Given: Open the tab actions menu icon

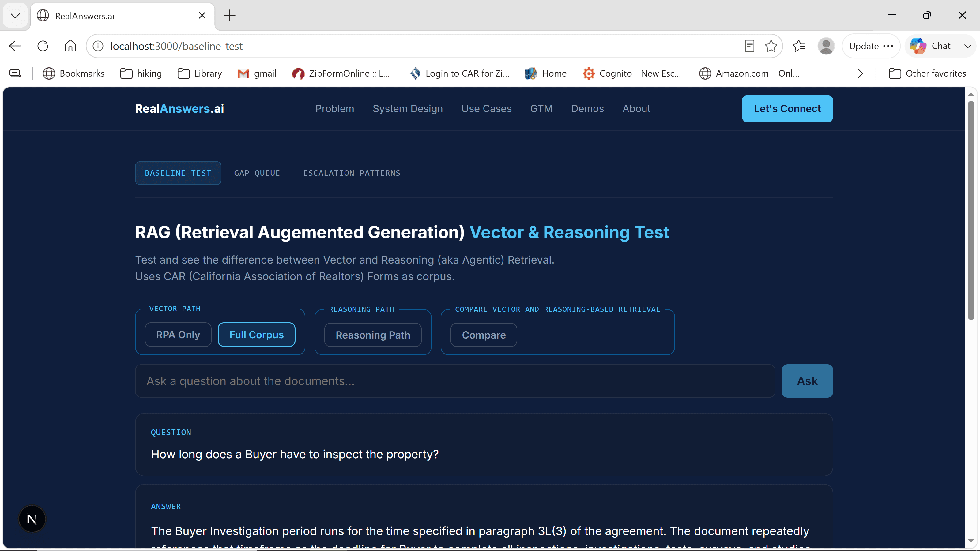Looking at the screenshot, I should point(15,73).
